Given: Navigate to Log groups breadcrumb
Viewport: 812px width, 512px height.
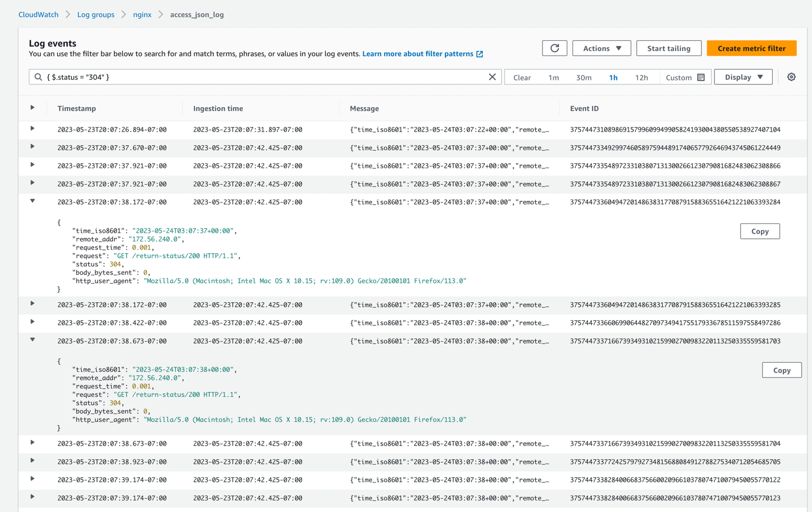Looking at the screenshot, I should (95, 15).
